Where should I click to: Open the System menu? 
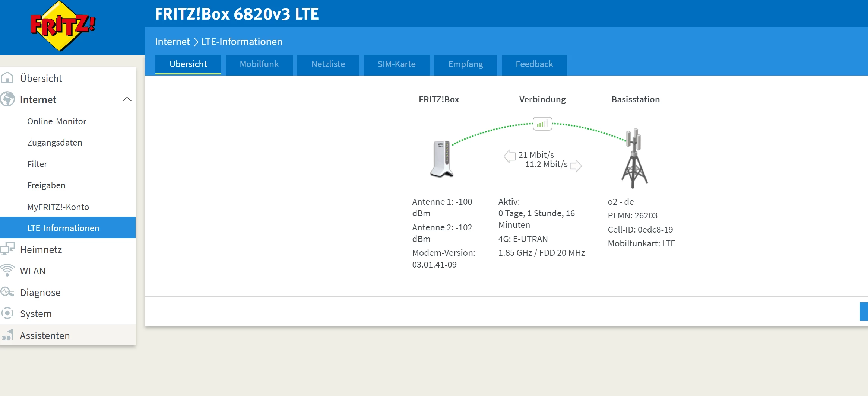[x=68, y=314]
